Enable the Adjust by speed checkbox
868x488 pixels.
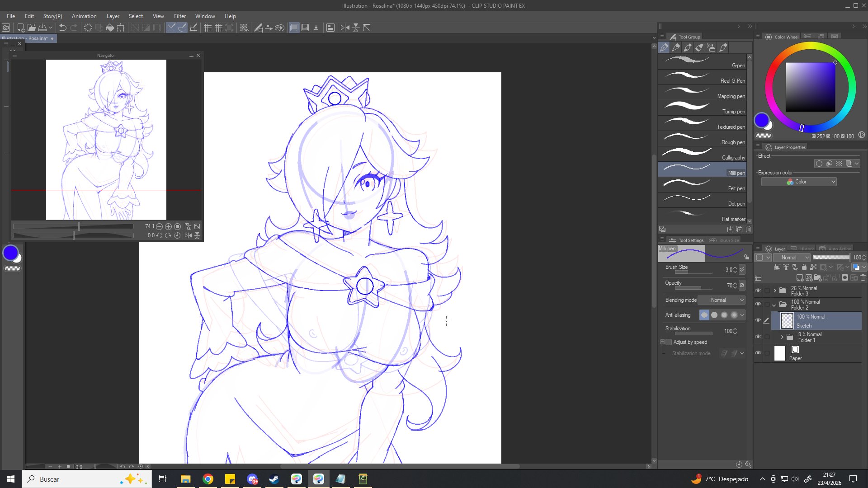[669, 342]
